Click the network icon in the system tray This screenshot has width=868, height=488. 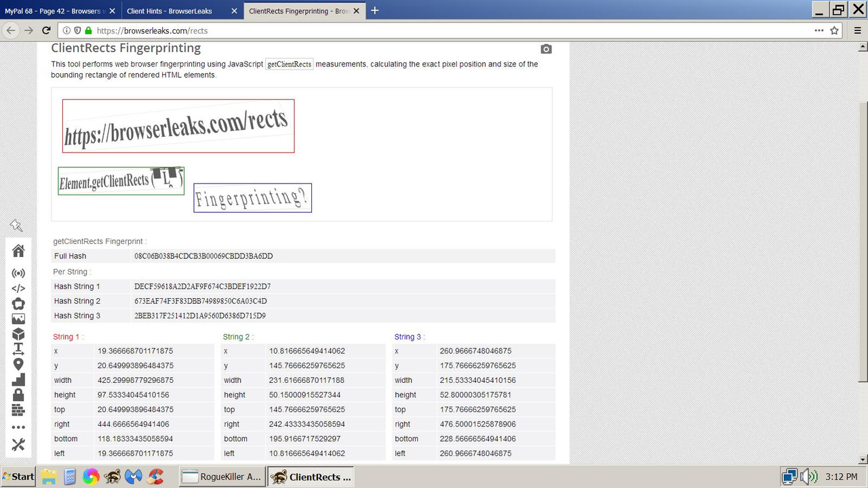click(x=790, y=476)
